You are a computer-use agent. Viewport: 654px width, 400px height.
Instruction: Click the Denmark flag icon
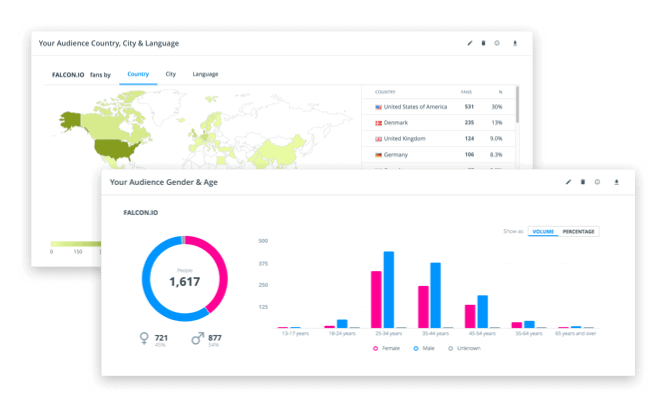tap(378, 123)
